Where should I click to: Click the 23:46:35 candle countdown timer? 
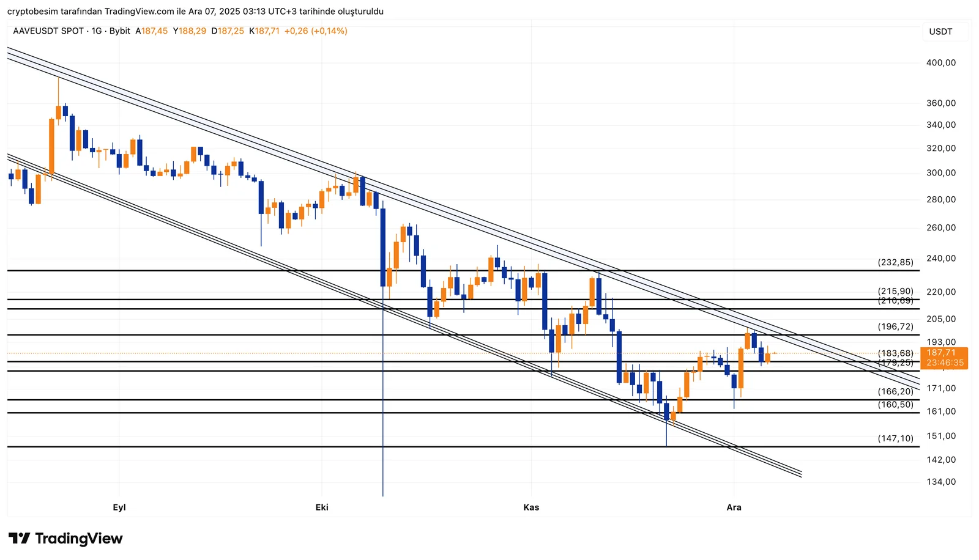click(x=945, y=363)
